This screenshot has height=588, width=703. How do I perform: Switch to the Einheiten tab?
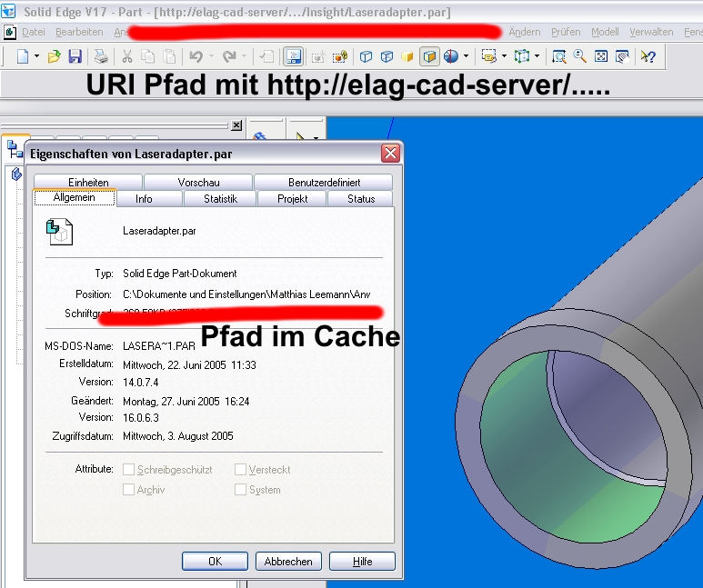pyautogui.click(x=88, y=183)
